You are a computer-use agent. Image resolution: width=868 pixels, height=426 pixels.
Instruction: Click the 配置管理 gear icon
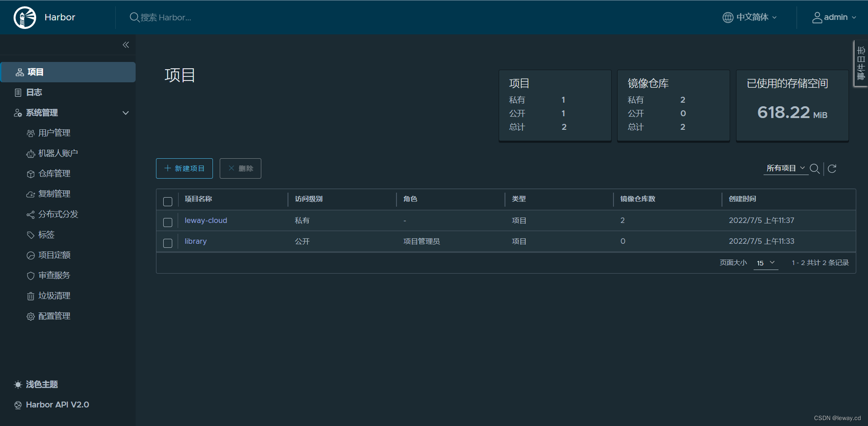[x=30, y=317]
